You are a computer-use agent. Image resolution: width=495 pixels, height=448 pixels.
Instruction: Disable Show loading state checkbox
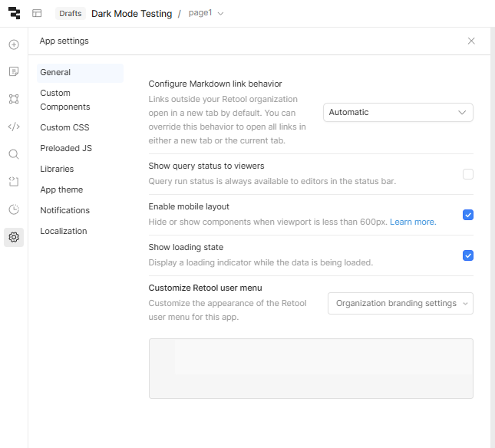pyautogui.click(x=468, y=255)
